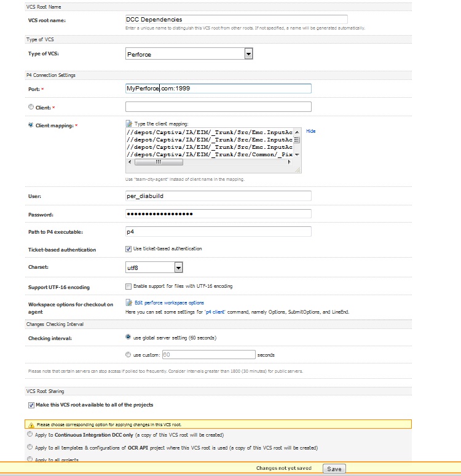Uncheck Make this VCS root available to all projects

tap(31, 405)
